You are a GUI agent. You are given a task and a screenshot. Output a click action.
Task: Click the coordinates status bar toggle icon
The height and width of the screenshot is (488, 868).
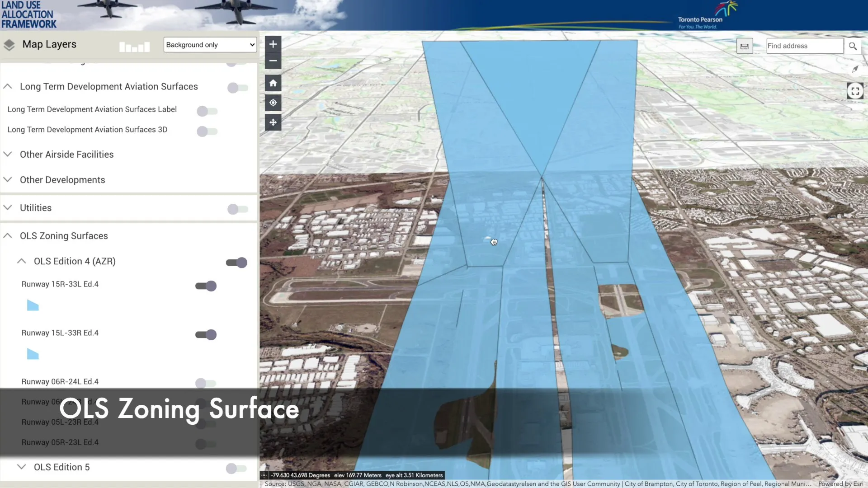pyautogui.click(x=264, y=475)
